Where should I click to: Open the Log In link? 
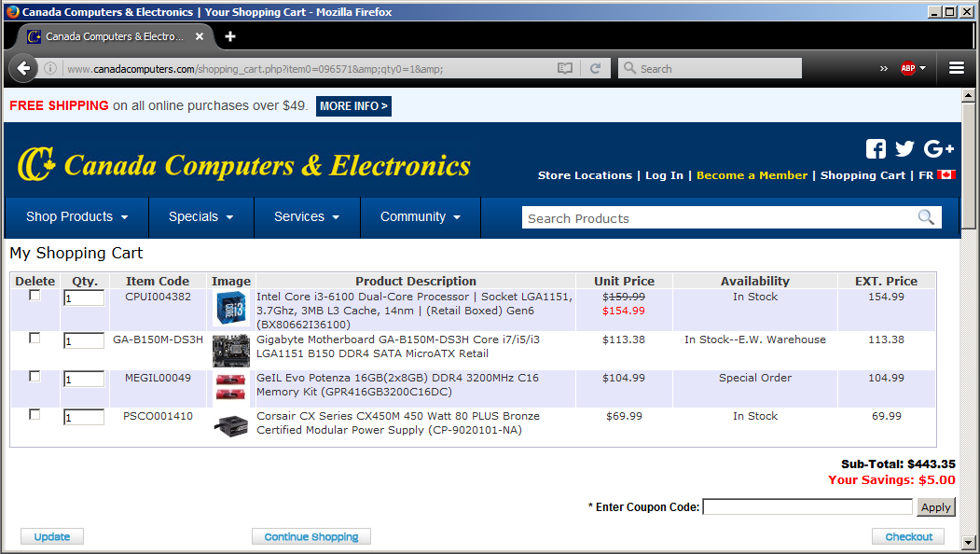(x=664, y=175)
